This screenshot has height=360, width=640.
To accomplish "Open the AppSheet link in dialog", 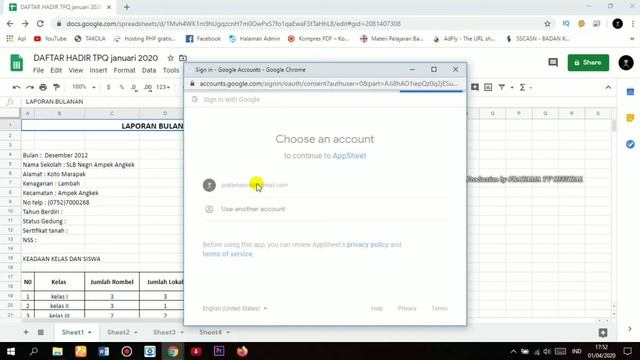I will 349,156.
